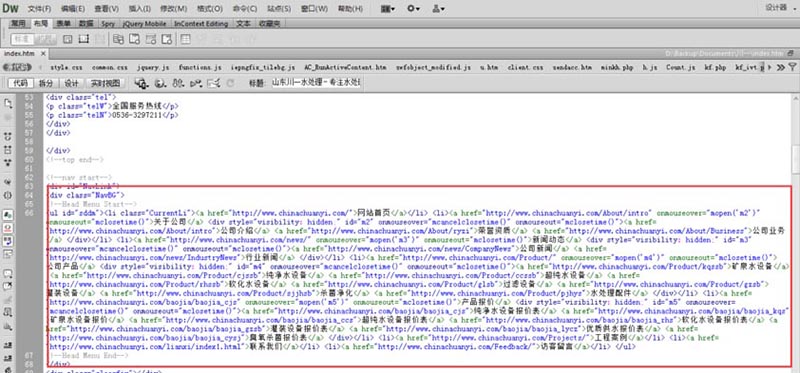The image size is (800, 373).
Task: Switch to 代码 (Code) view
Action: coord(21,83)
